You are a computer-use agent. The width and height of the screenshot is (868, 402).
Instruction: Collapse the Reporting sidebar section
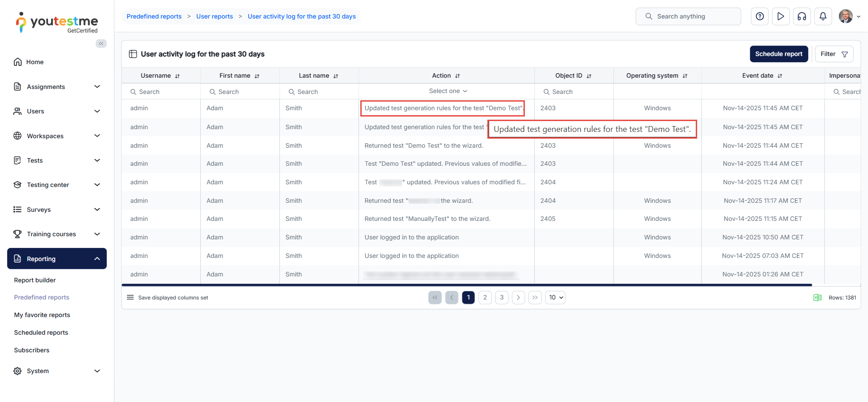97,259
